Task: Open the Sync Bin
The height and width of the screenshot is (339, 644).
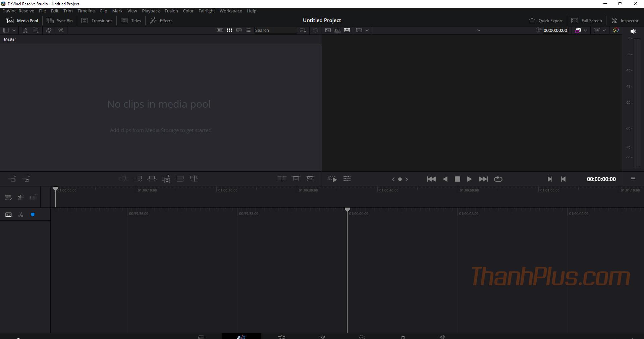Action: pos(60,20)
